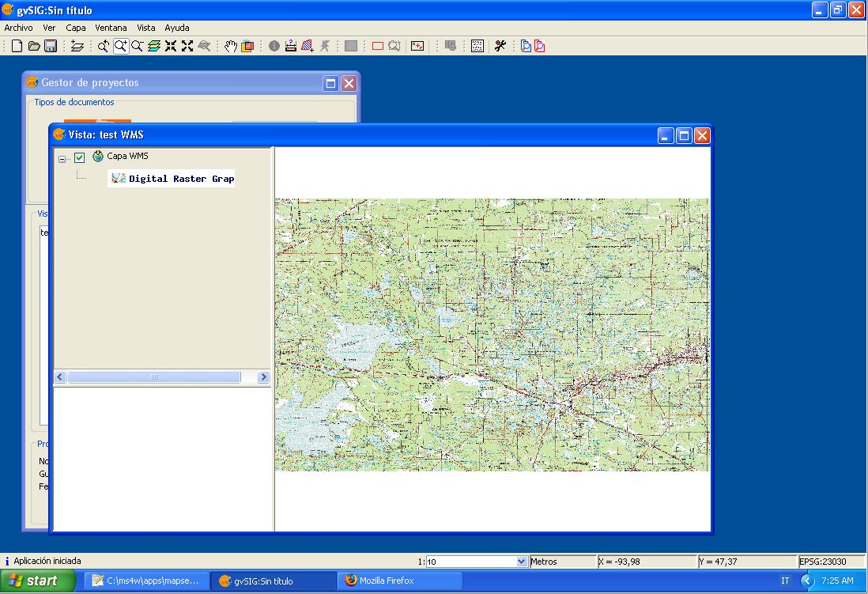The image size is (868, 594).
Task: Open the Archivo menu
Action: click(18, 28)
